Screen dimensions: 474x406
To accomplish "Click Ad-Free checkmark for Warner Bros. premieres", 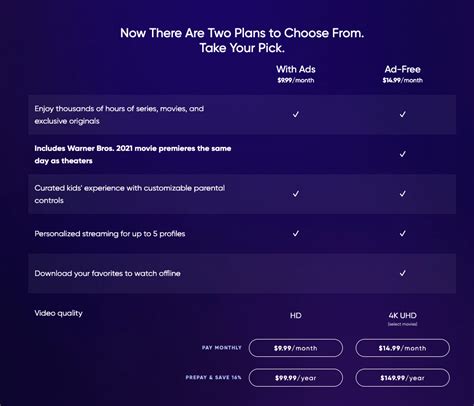I will pyautogui.click(x=403, y=154).
